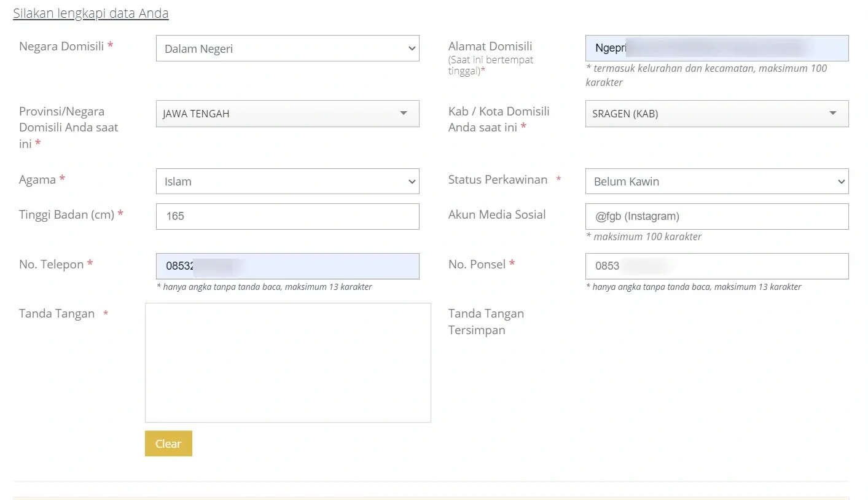This screenshot has height=500, width=868.
Task: Click the chevron arrow on the Provinsi selector
Action: (404, 113)
